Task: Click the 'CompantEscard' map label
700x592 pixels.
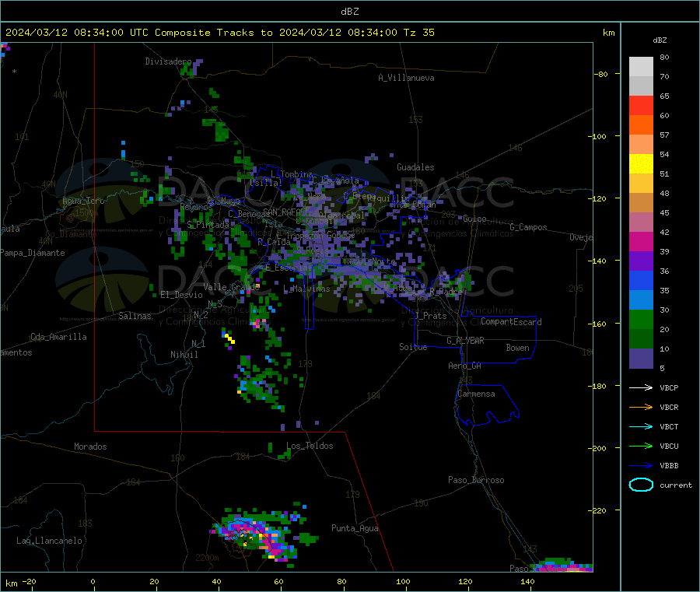Action: coord(511,322)
